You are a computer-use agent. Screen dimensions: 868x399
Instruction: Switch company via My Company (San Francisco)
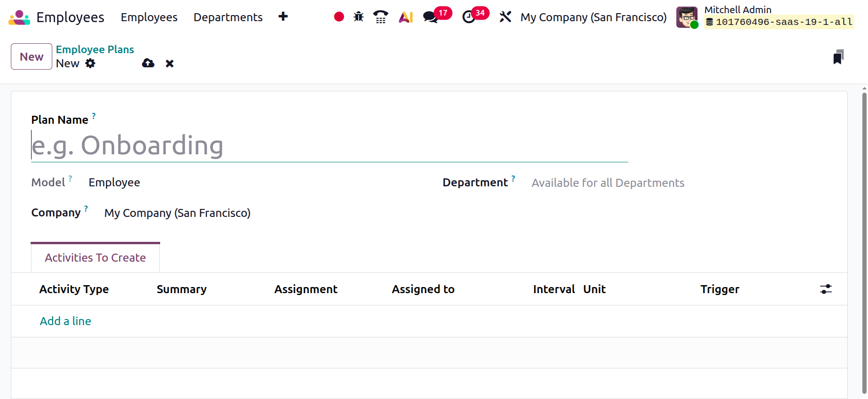click(x=593, y=17)
